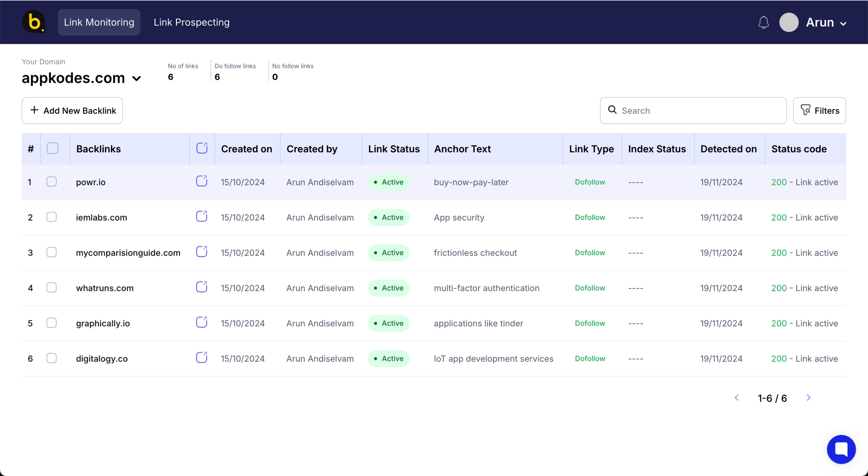Toggle checkbox for powr.io row

pyautogui.click(x=52, y=182)
